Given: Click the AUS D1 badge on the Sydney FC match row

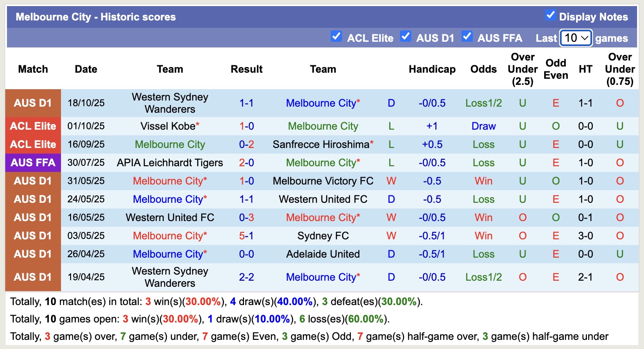Looking at the screenshot, I should coord(33,236).
